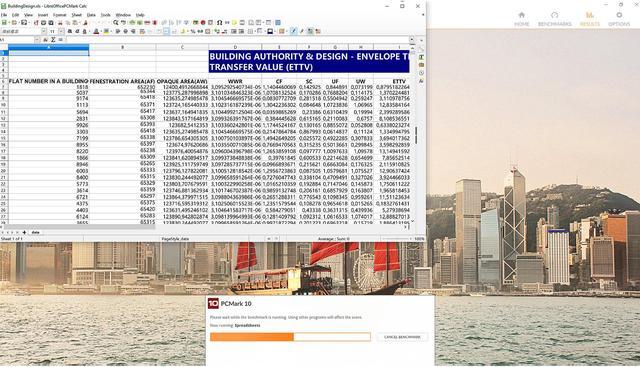Select the 'data' sheet tab

(36, 232)
